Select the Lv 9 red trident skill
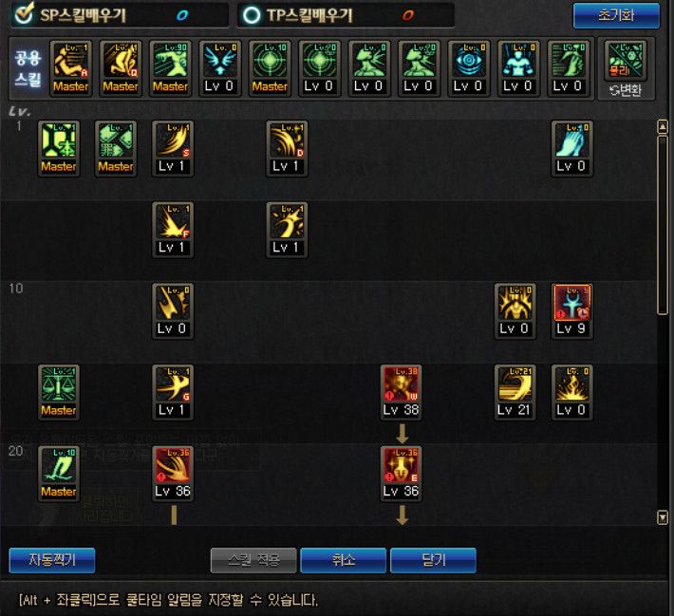This screenshot has height=616, width=674. click(x=571, y=310)
